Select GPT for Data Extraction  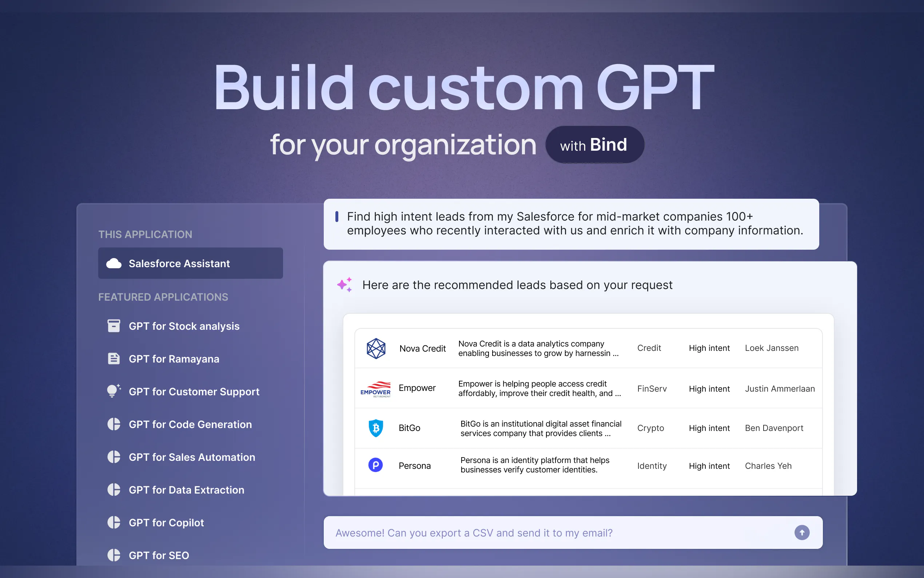pos(186,490)
